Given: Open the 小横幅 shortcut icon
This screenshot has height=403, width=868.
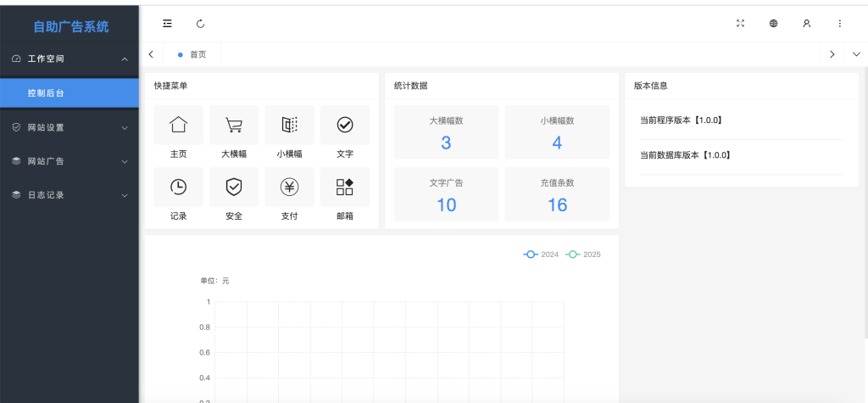Looking at the screenshot, I should [289, 126].
